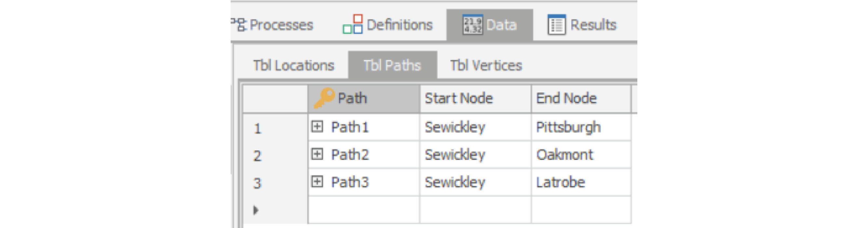The height and width of the screenshot is (228, 868).
Task: Open the Tbl Vertices tab
Action: [x=486, y=66]
